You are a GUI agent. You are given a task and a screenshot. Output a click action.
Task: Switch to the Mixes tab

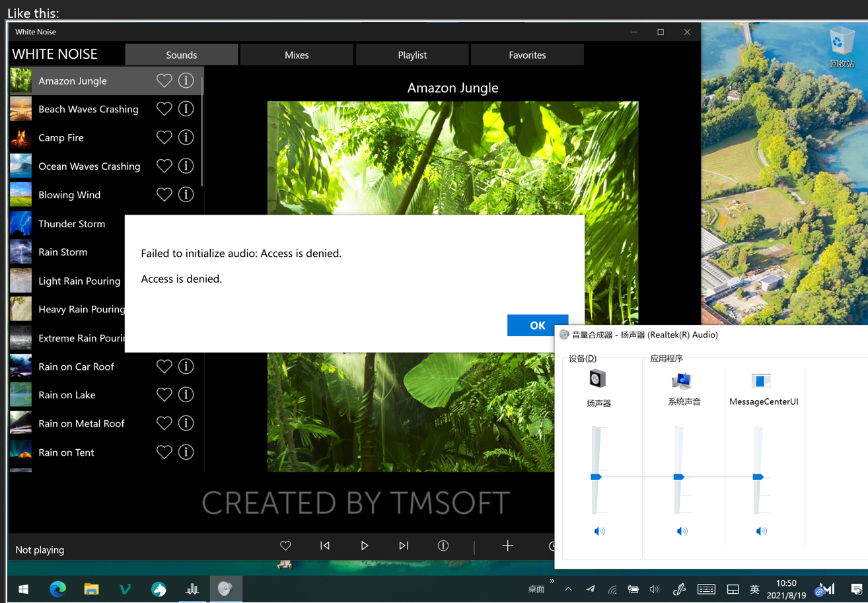296,54
